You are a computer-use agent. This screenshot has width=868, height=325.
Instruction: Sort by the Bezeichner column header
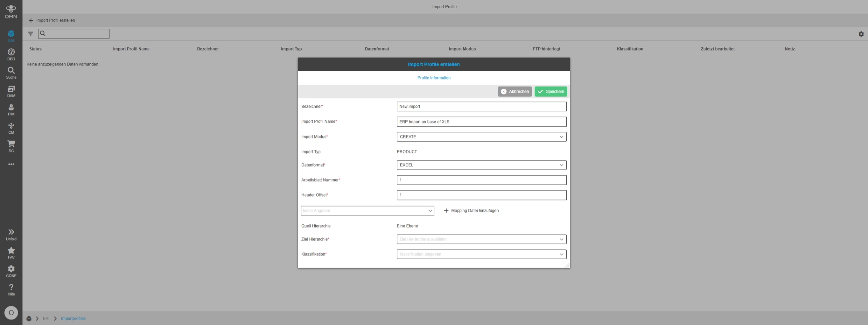pyautogui.click(x=208, y=49)
